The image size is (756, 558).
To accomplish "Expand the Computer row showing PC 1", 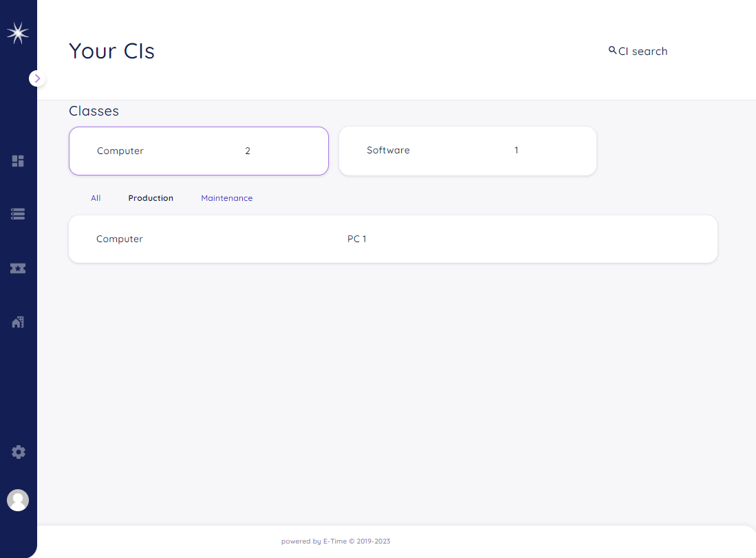I will click(x=393, y=239).
